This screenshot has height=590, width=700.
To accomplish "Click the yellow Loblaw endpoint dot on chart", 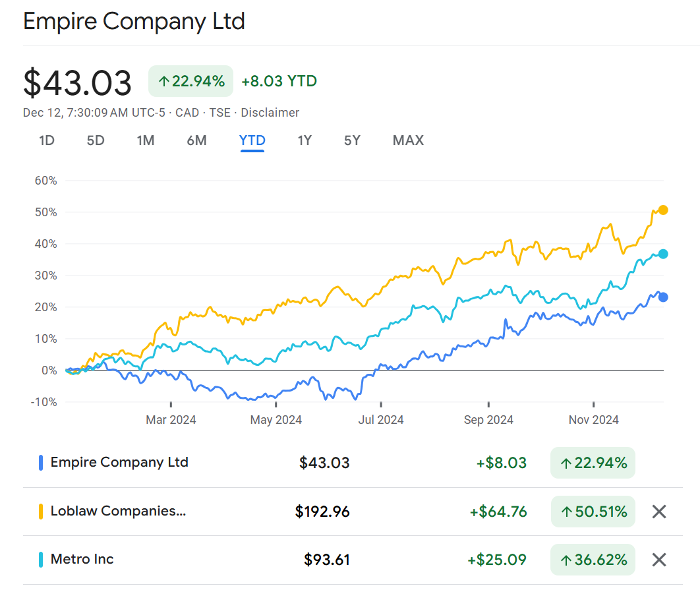I will pyautogui.click(x=663, y=210).
